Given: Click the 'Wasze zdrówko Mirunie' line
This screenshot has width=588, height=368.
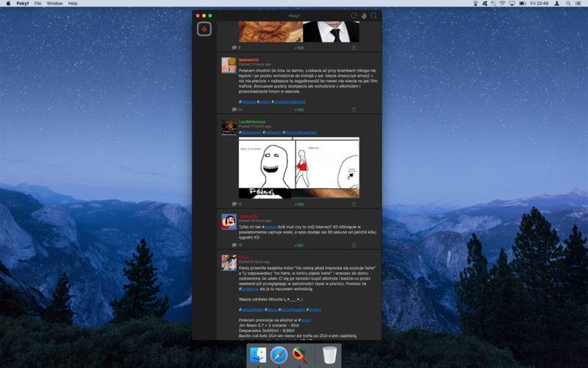Looking at the screenshot, I should pyautogui.click(x=270, y=300).
